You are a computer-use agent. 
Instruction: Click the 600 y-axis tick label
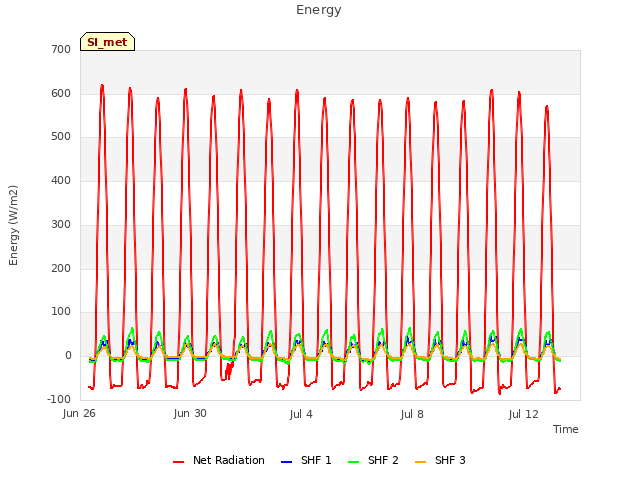pos(61,93)
